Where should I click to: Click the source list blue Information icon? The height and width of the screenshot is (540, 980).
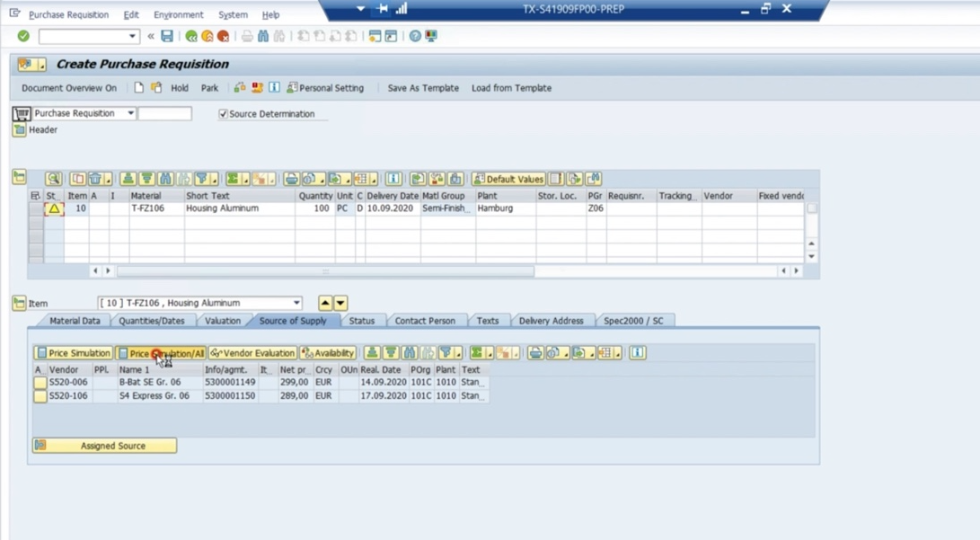pyautogui.click(x=638, y=352)
